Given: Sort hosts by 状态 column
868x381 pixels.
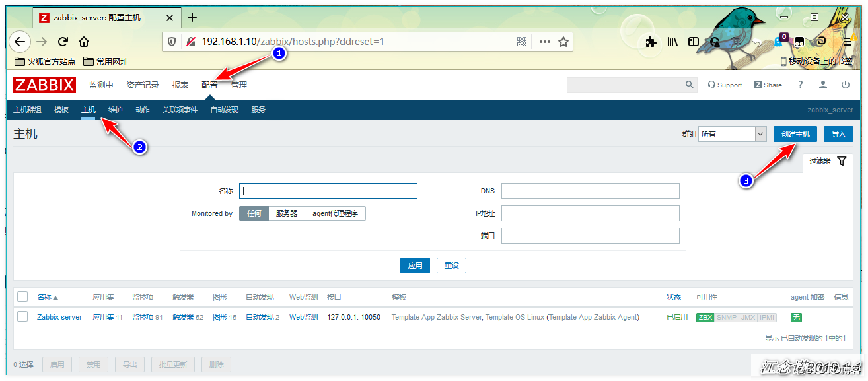Looking at the screenshot, I should click(x=674, y=297).
